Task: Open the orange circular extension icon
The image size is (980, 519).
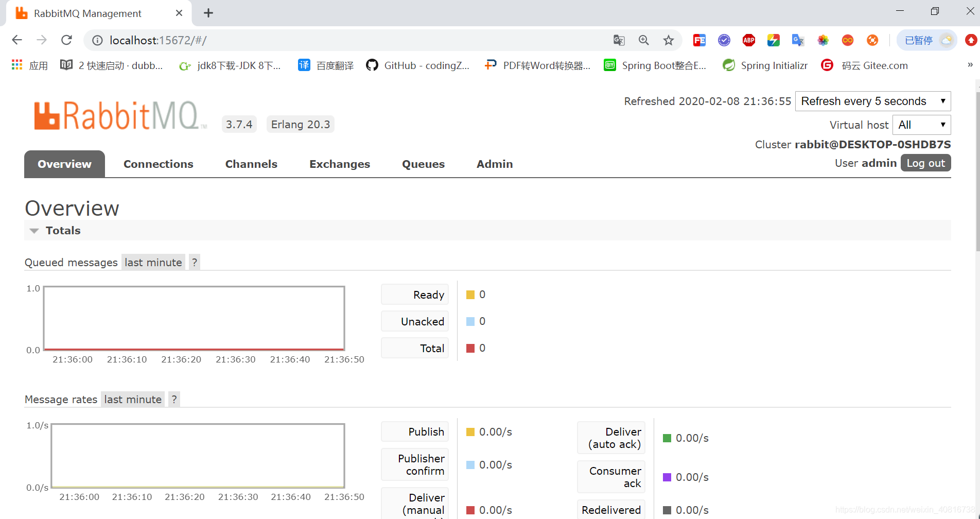Action: pyautogui.click(x=872, y=40)
